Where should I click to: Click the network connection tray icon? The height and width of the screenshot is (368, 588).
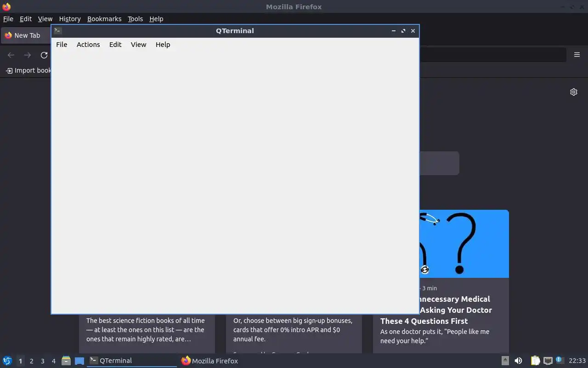[x=548, y=361]
